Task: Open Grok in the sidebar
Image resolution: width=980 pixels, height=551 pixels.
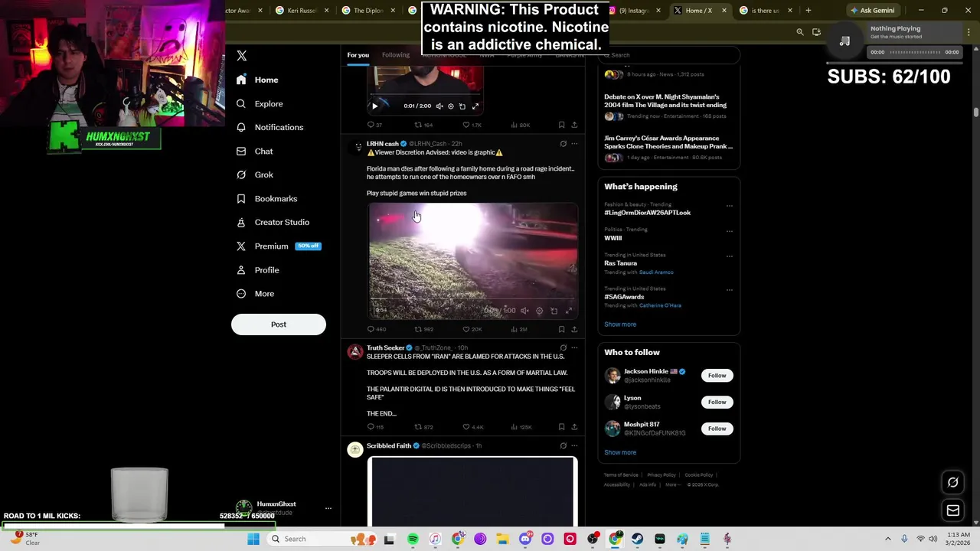Action: point(255,174)
